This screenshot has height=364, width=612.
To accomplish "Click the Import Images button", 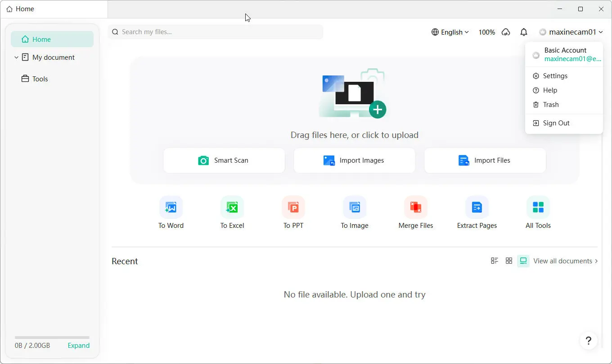I will tap(355, 160).
